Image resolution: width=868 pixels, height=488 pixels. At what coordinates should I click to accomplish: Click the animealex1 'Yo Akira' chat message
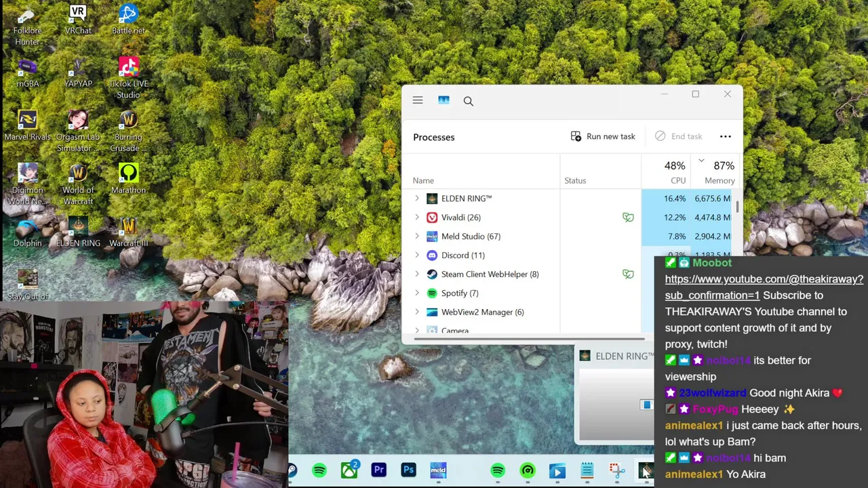[x=715, y=474]
